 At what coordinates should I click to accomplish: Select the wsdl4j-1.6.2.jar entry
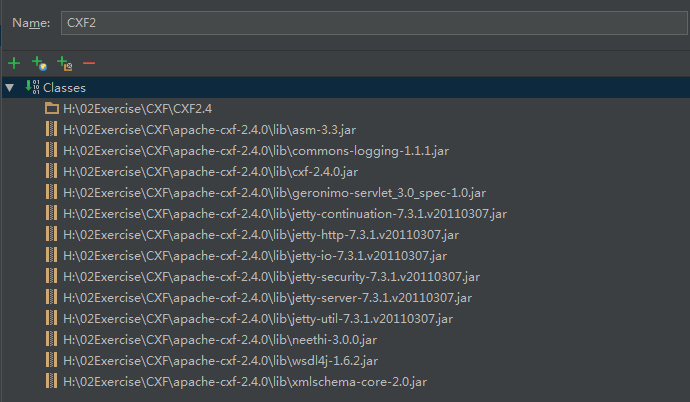pos(220,361)
